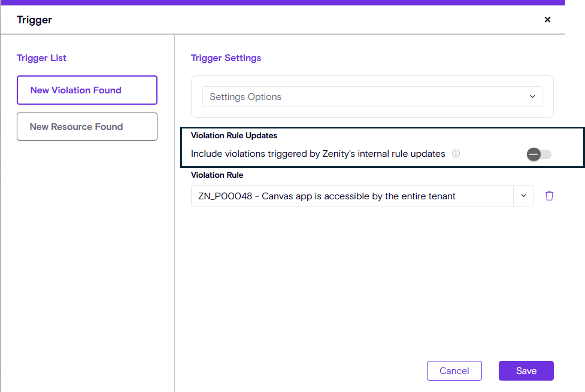The width and height of the screenshot is (585, 392).
Task: Close the Trigger dialog with X
Action: (547, 20)
